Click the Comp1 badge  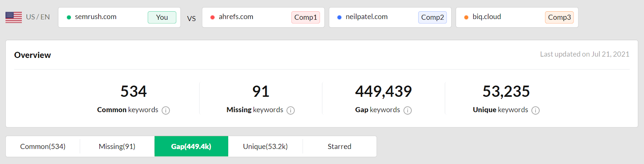tap(305, 17)
